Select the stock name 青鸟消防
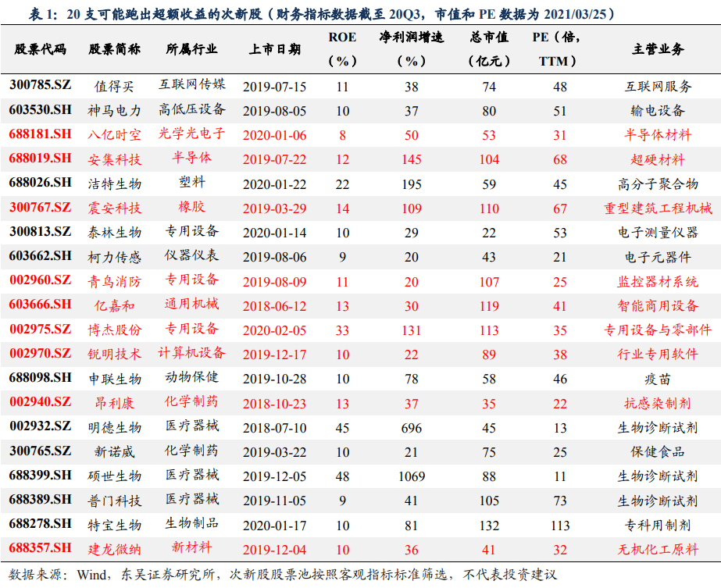This screenshot has height=588, width=721. [x=115, y=281]
